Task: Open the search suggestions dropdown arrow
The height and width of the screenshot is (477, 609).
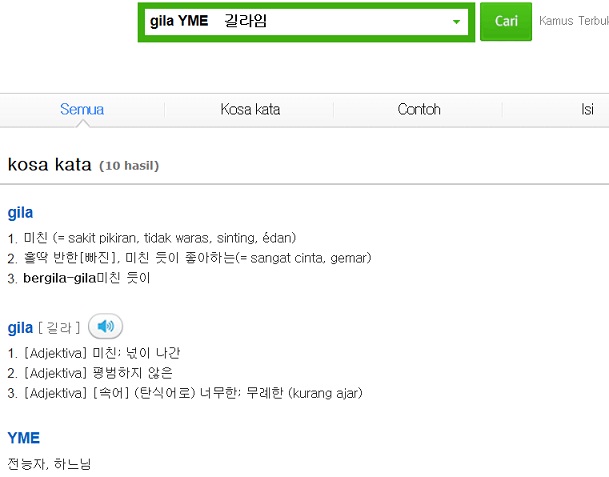Action: [456, 22]
